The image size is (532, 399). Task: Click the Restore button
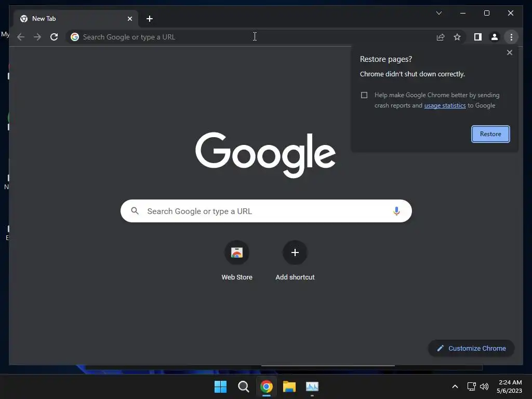click(x=490, y=134)
